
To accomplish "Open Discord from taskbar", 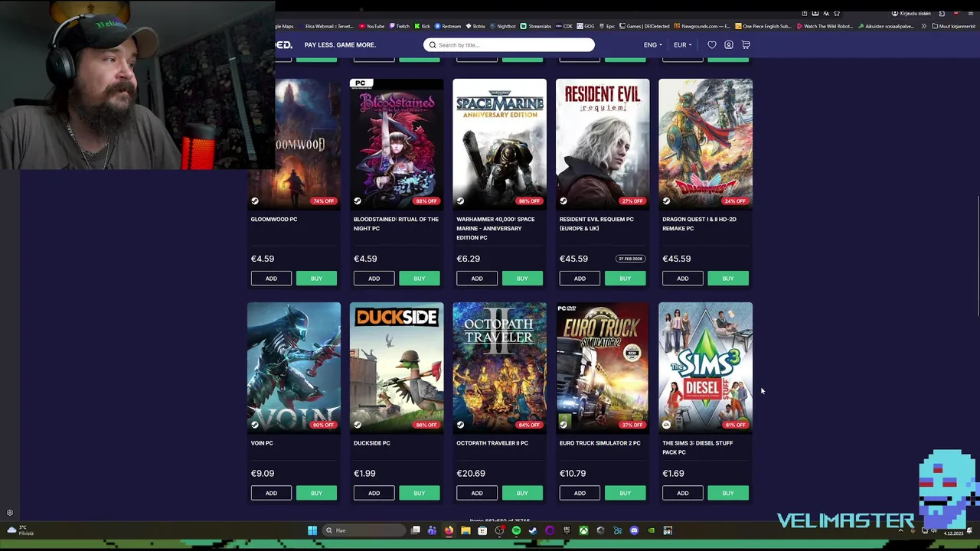I will (634, 530).
